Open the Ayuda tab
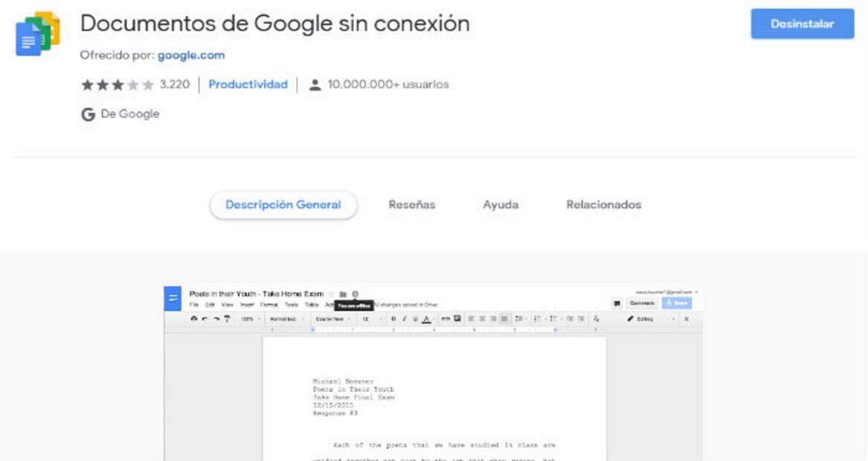 click(x=501, y=204)
